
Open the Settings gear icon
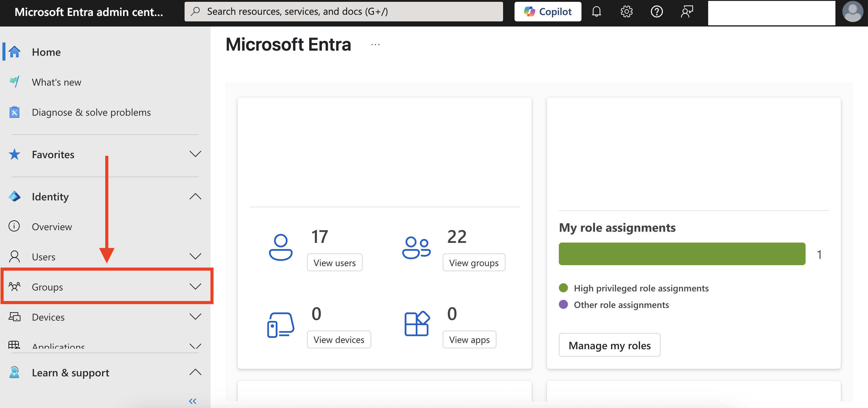point(626,12)
